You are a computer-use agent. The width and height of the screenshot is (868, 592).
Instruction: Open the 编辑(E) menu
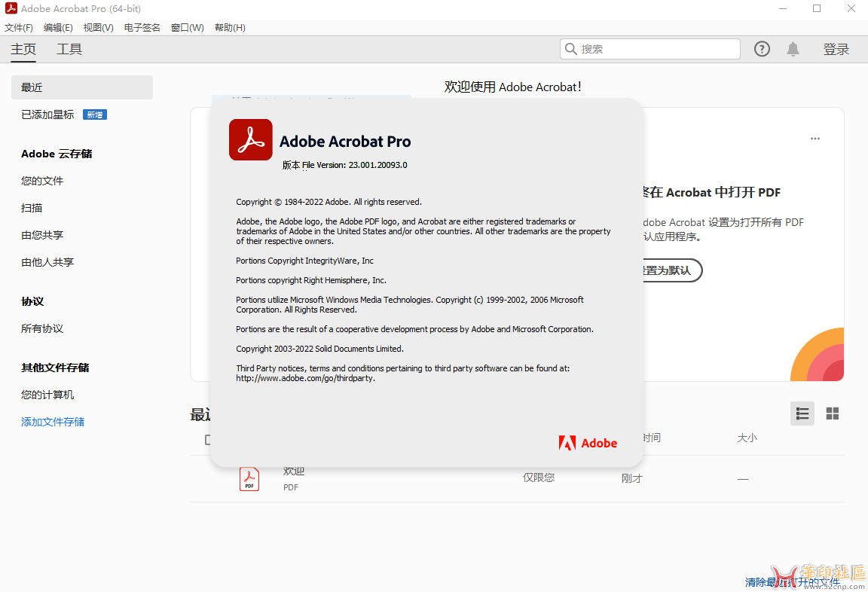click(58, 28)
